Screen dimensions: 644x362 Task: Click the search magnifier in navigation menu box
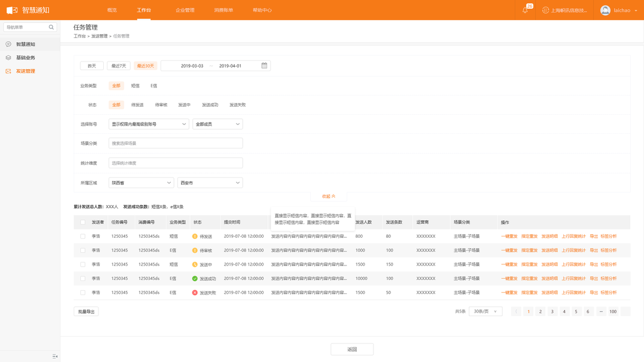[x=51, y=27]
